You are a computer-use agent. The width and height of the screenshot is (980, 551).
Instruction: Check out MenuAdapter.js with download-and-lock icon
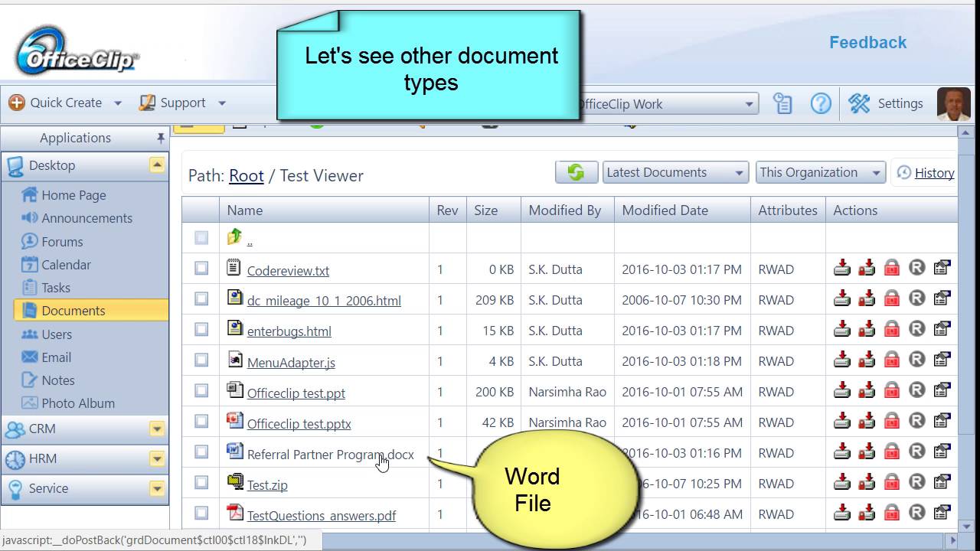coord(867,359)
